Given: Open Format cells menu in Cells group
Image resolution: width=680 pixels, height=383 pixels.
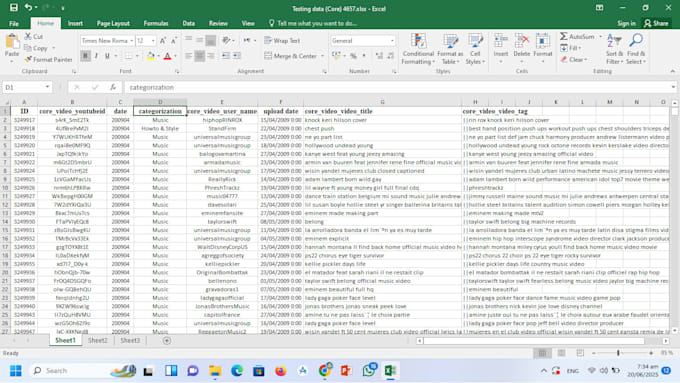Looking at the screenshot, I should (x=543, y=49).
